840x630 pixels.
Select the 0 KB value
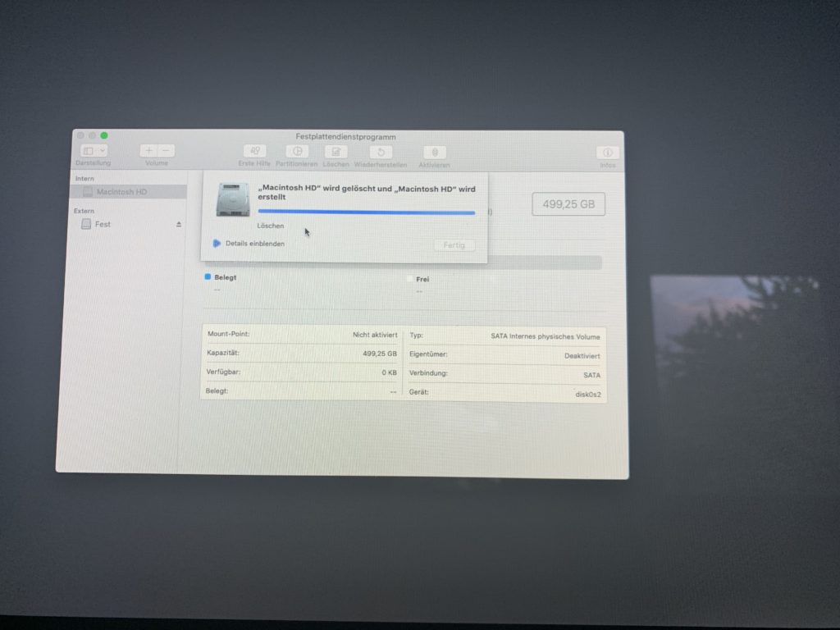coord(390,372)
